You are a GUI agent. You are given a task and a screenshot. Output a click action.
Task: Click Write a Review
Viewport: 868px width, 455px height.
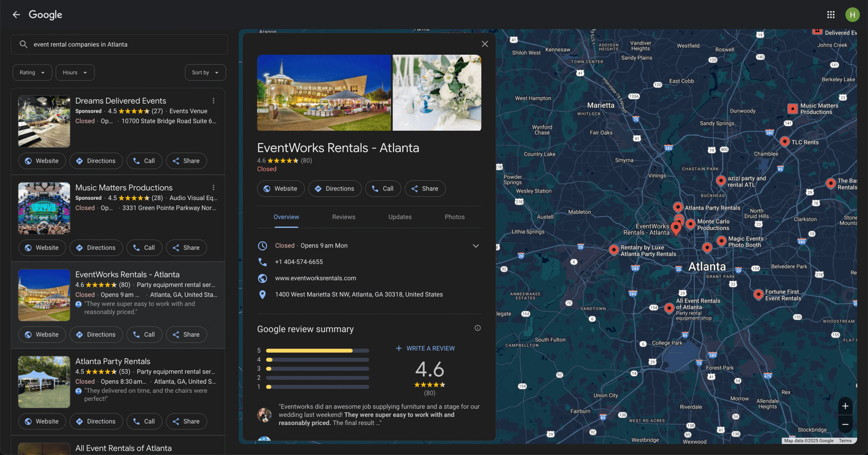[x=425, y=349]
